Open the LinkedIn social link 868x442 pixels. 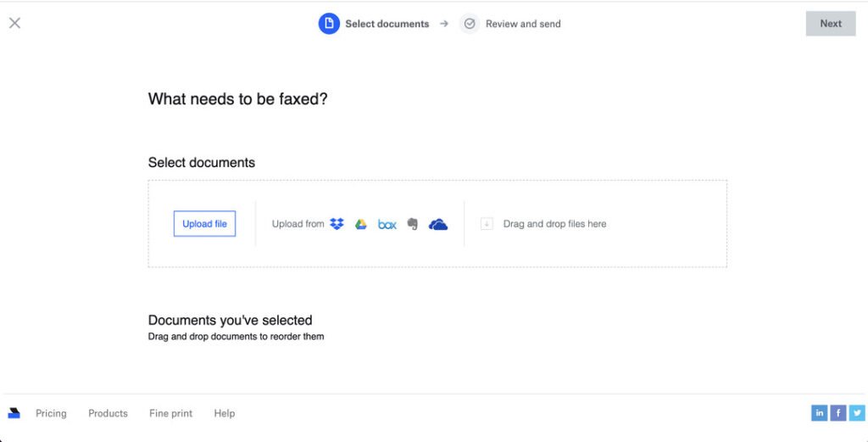click(819, 413)
